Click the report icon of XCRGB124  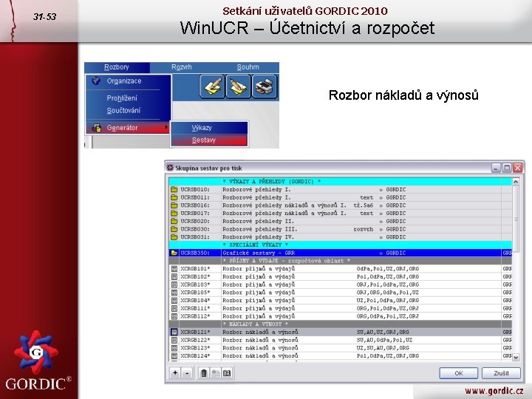point(174,356)
